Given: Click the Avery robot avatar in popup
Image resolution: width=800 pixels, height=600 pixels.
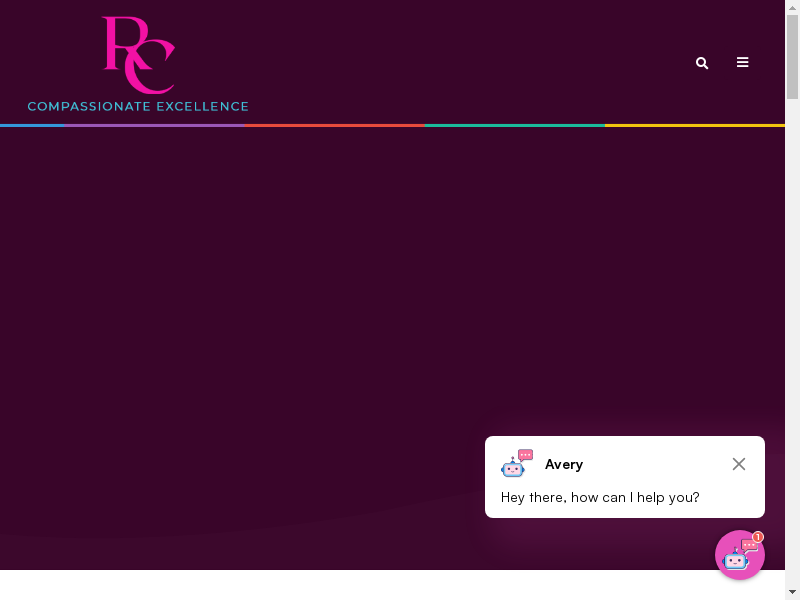Looking at the screenshot, I should pos(516,464).
